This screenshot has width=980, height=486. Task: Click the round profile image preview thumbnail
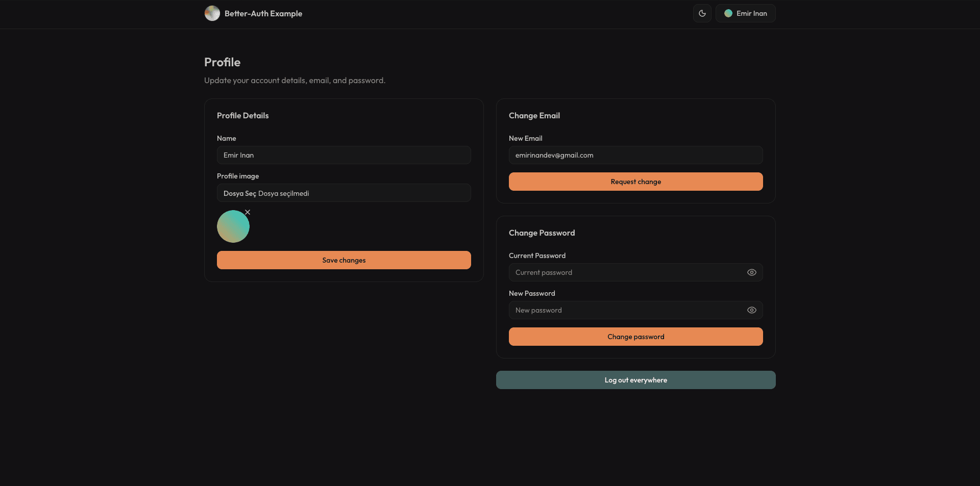coord(233,226)
